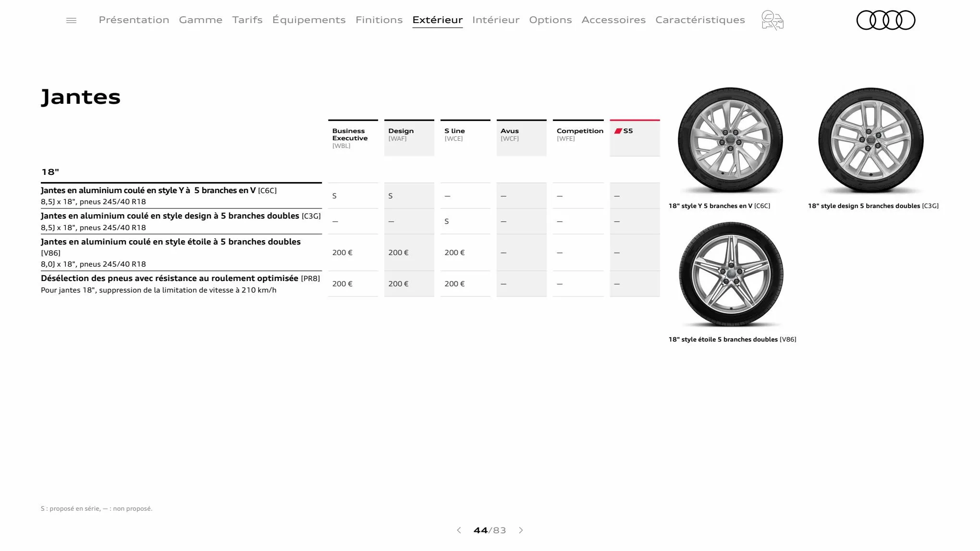Click the style Y [C6C] row label

181,196
